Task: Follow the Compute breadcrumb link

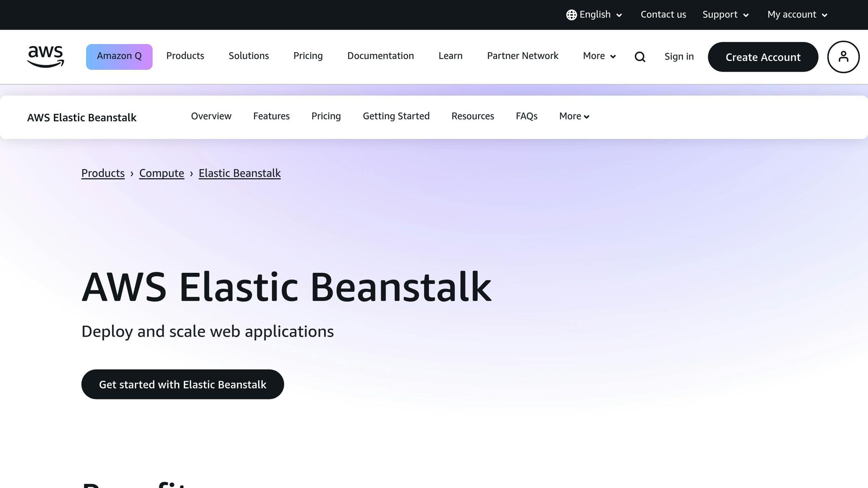Action: tap(161, 173)
